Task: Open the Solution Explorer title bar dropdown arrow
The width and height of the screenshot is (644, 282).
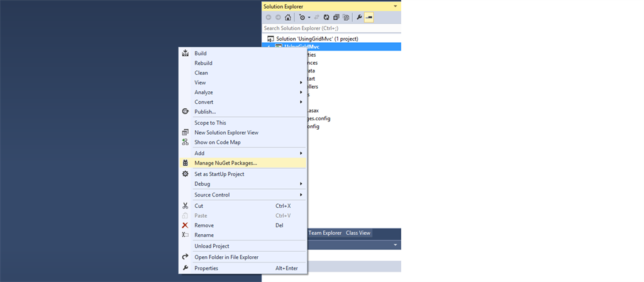Action: (x=395, y=6)
